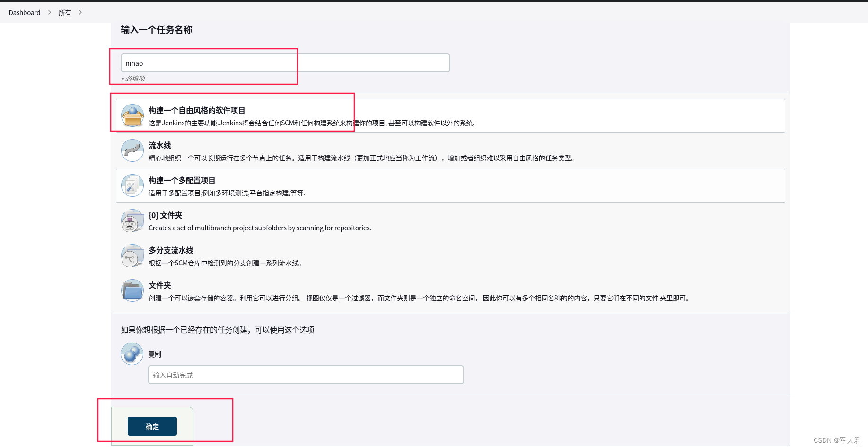Click the heading 输入一个任务名称
The image size is (868, 448).
[157, 30]
